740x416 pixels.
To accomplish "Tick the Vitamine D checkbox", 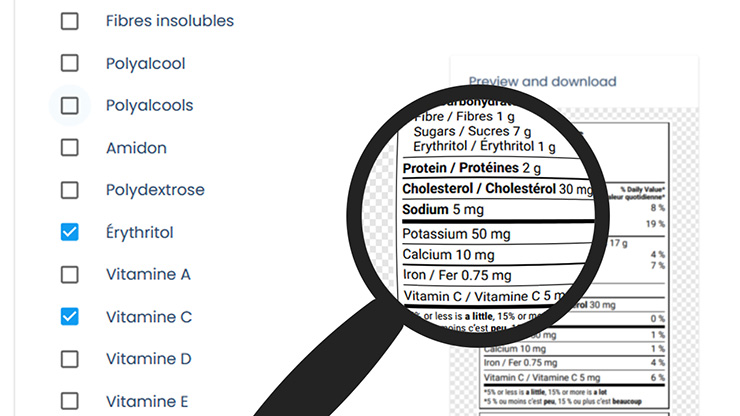I will [69, 359].
